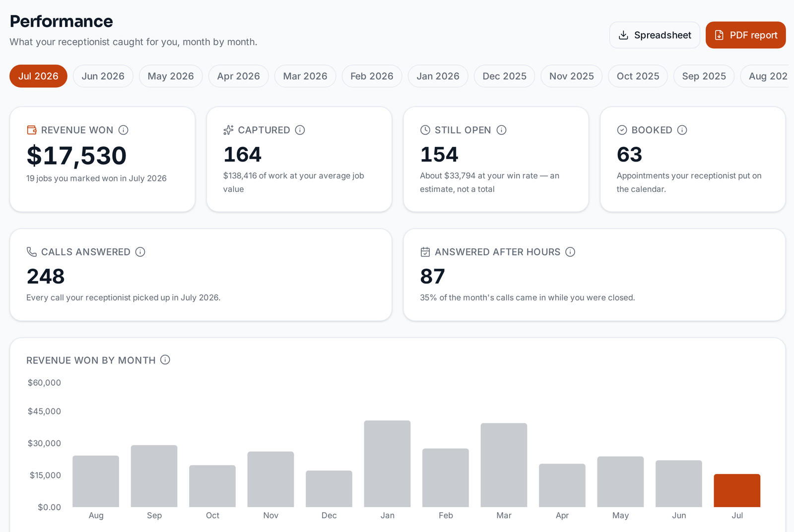Click the tall Jan bar in the chart

pos(388,464)
